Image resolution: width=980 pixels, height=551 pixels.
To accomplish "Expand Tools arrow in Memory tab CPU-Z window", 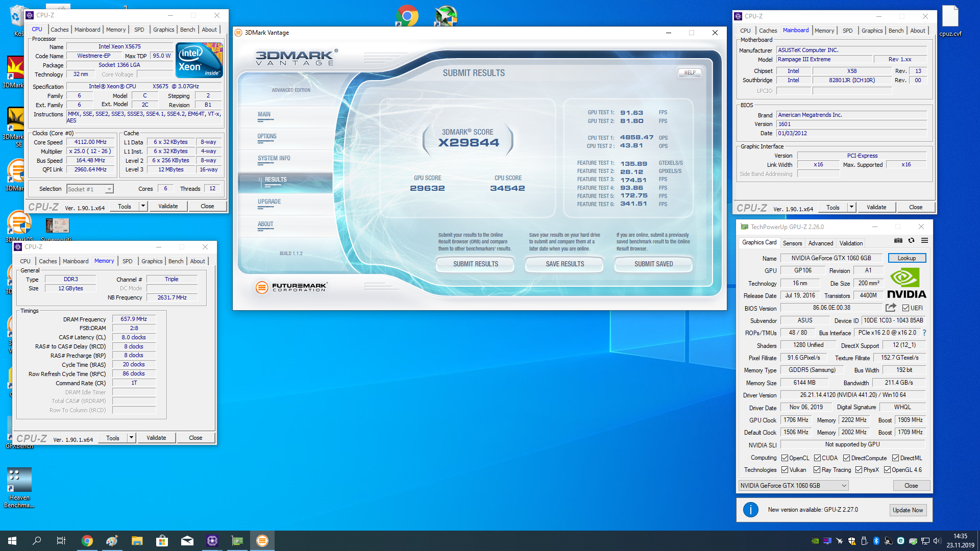I will 131,438.
